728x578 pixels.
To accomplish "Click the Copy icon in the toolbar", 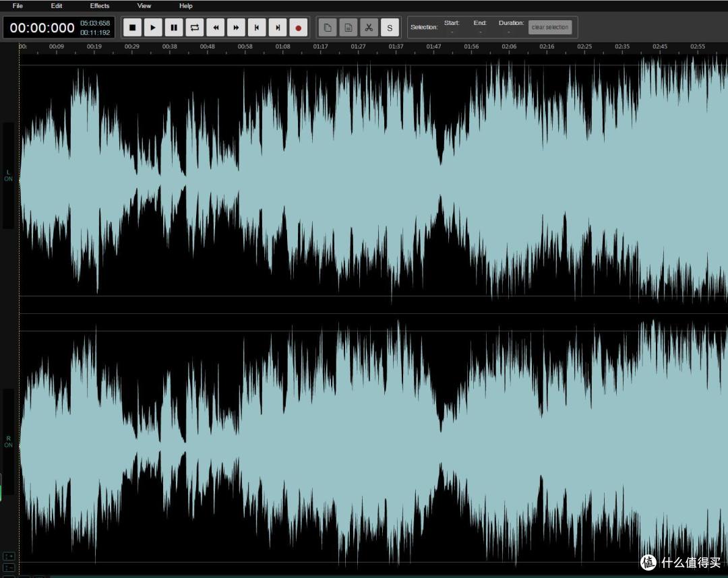I will tap(328, 28).
